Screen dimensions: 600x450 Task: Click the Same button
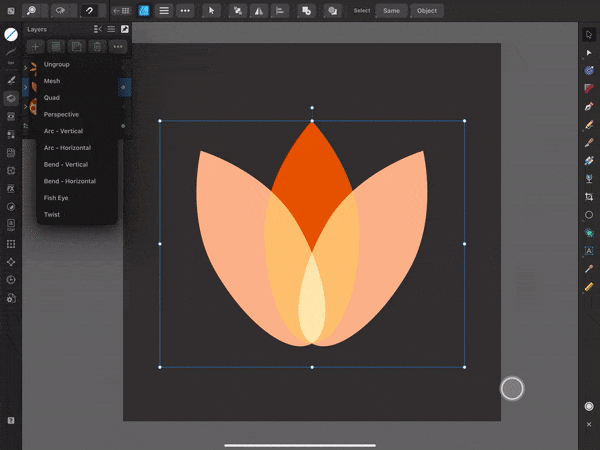(x=391, y=11)
